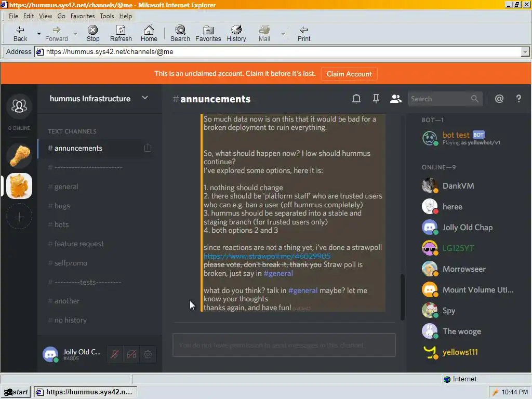Toggle the member list

395,99
